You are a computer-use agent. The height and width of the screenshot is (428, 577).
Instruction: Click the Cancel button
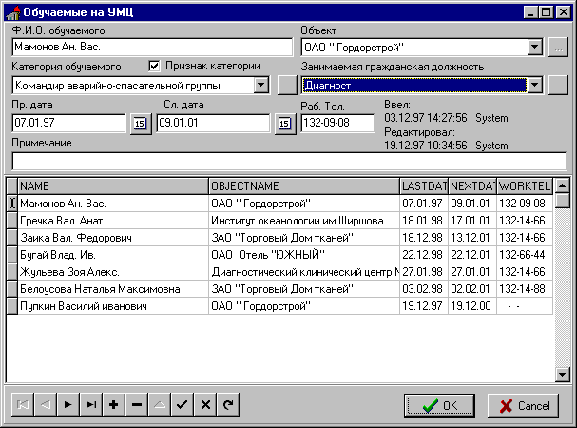pyautogui.click(x=523, y=406)
